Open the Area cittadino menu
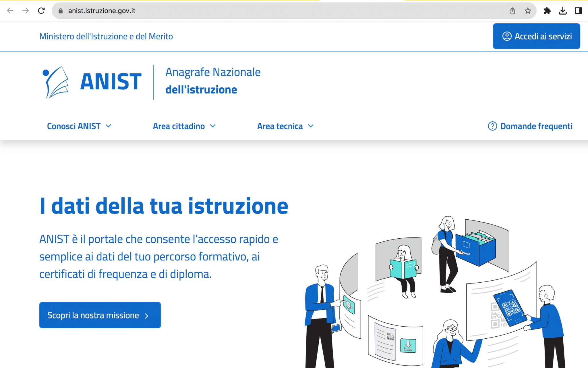This screenshot has width=588, height=368. tap(184, 126)
